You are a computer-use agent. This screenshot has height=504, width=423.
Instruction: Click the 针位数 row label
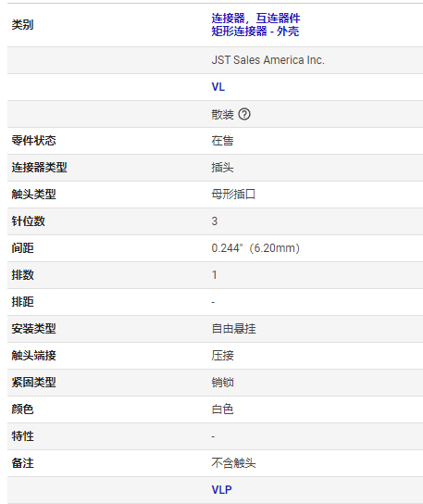click(x=29, y=221)
